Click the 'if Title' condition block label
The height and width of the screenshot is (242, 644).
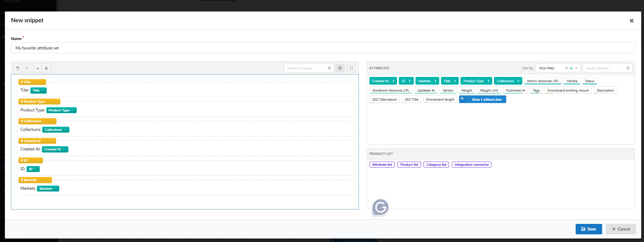point(32,82)
